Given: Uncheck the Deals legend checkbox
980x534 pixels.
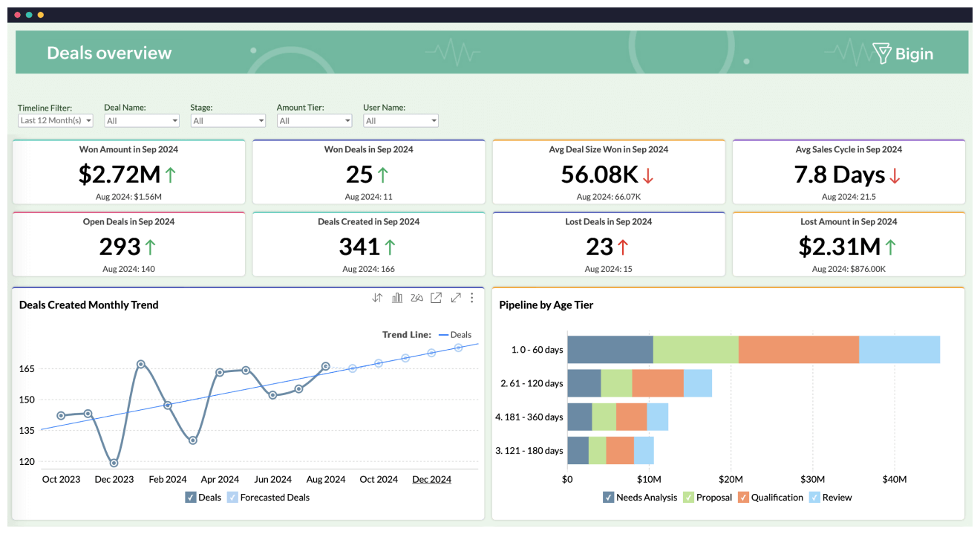Looking at the screenshot, I should (191, 498).
